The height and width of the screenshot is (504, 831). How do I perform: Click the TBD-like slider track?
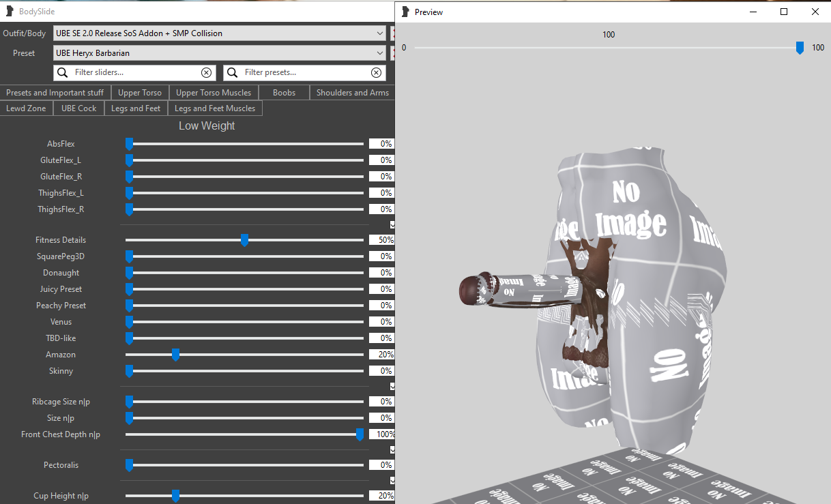pos(244,338)
